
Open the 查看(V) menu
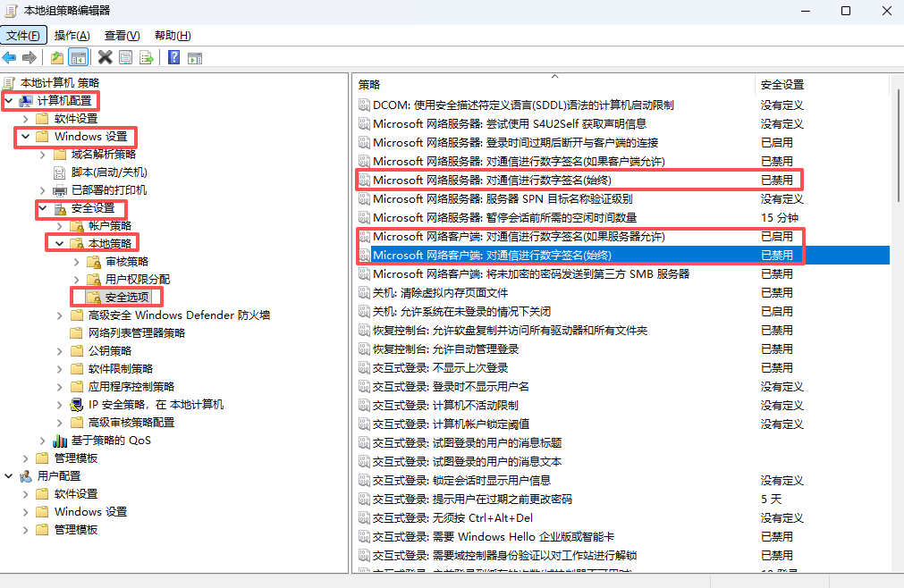[x=122, y=35]
